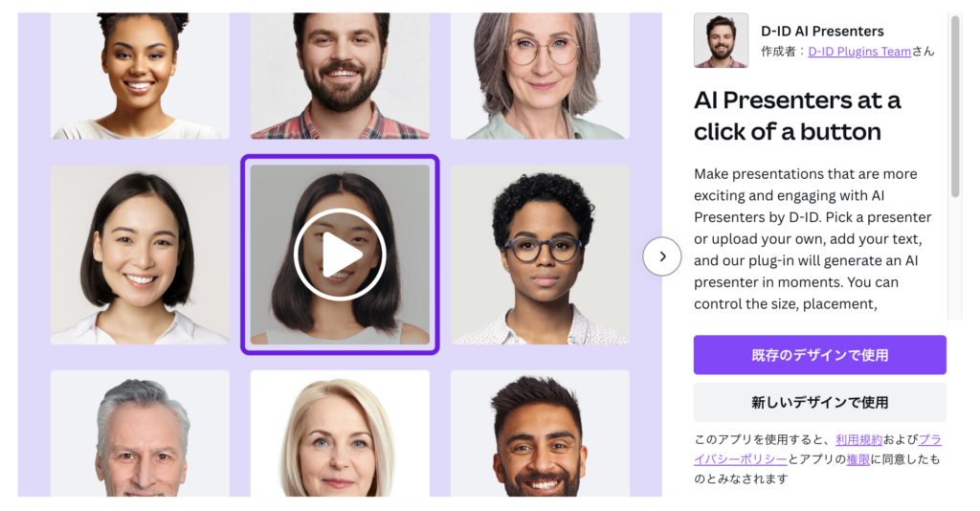This screenshot has width=980, height=511.
Task: Click the D-ID AI Presenters title
Action: [822, 32]
